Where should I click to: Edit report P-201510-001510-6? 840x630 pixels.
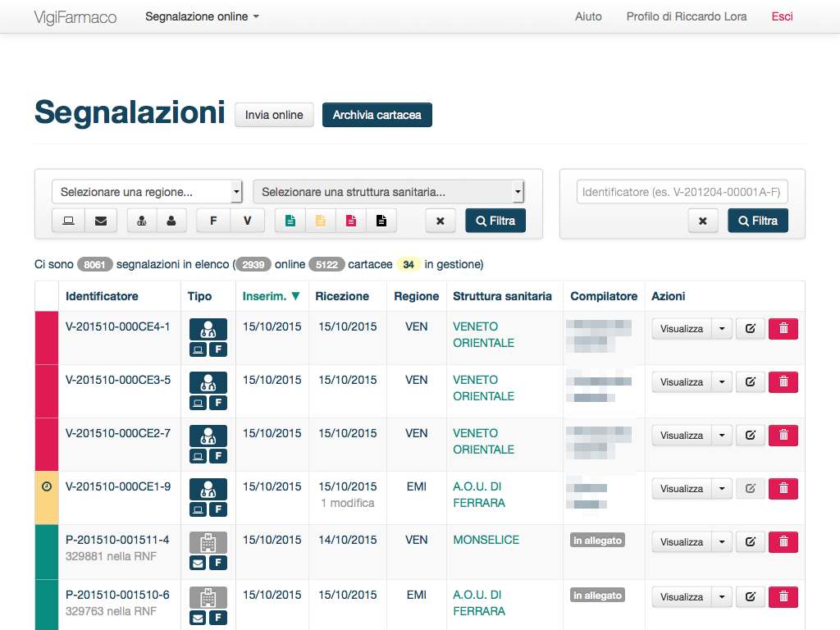coord(751,597)
